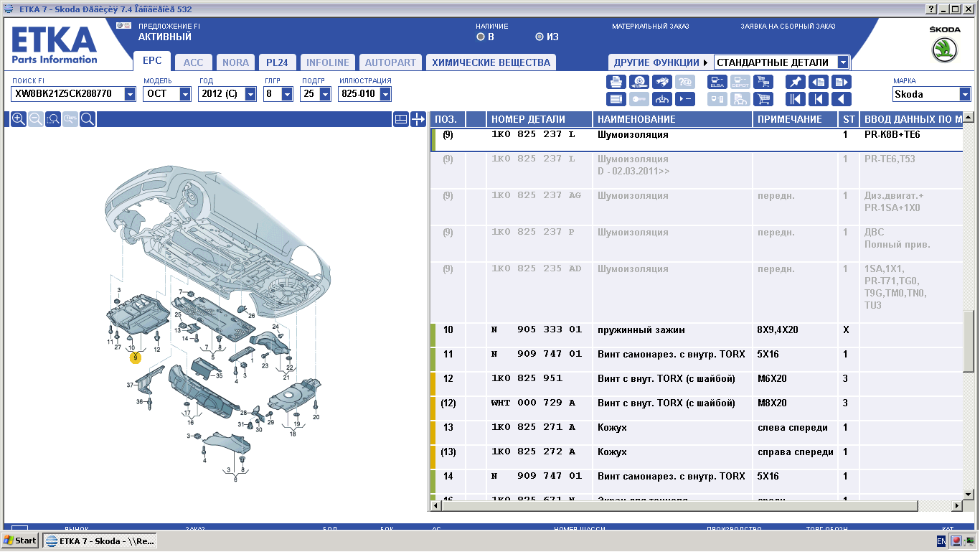Open the illustration 825-010 dropdown
Screen dimensions: 980x552
click(385, 94)
